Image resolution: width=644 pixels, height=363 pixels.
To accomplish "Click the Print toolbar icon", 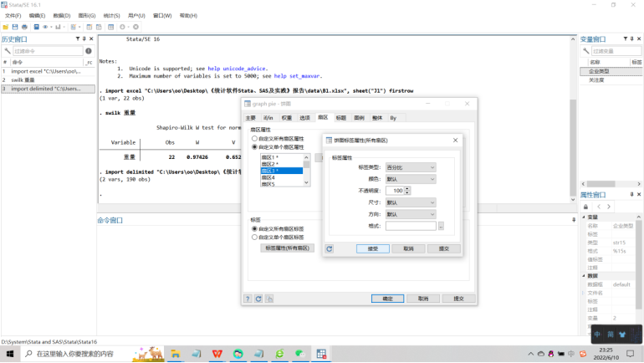I will point(24,27).
